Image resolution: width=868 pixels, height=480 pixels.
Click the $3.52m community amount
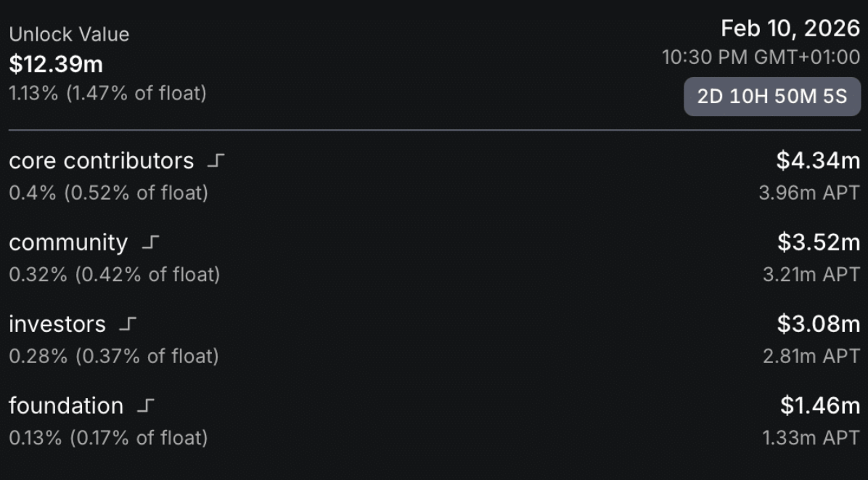tap(819, 243)
